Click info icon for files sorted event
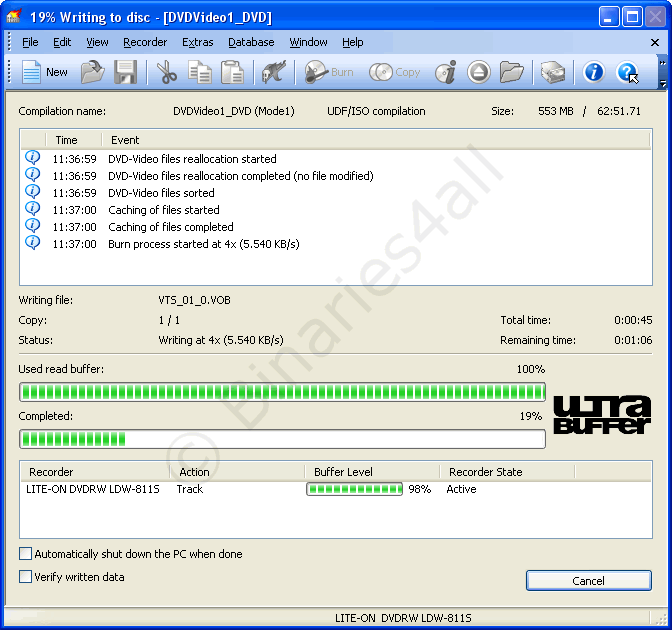 click(33, 192)
